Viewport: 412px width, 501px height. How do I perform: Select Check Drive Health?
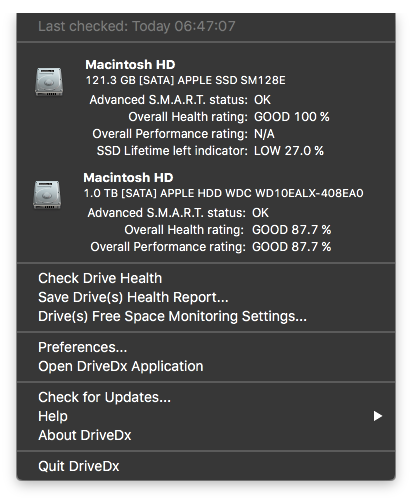tap(100, 278)
